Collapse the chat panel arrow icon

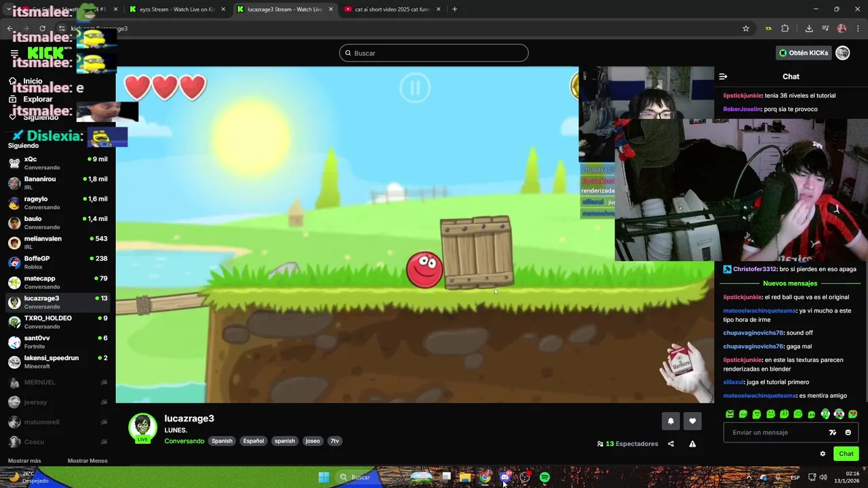click(723, 77)
